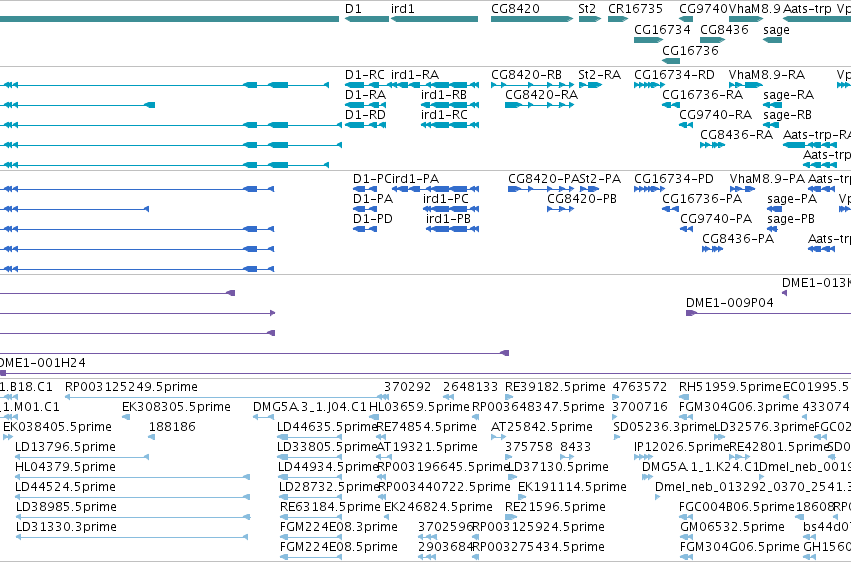Select the LD44524.5prime EST label
The width and height of the screenshot is (851, 562).
tap(65, 487)
